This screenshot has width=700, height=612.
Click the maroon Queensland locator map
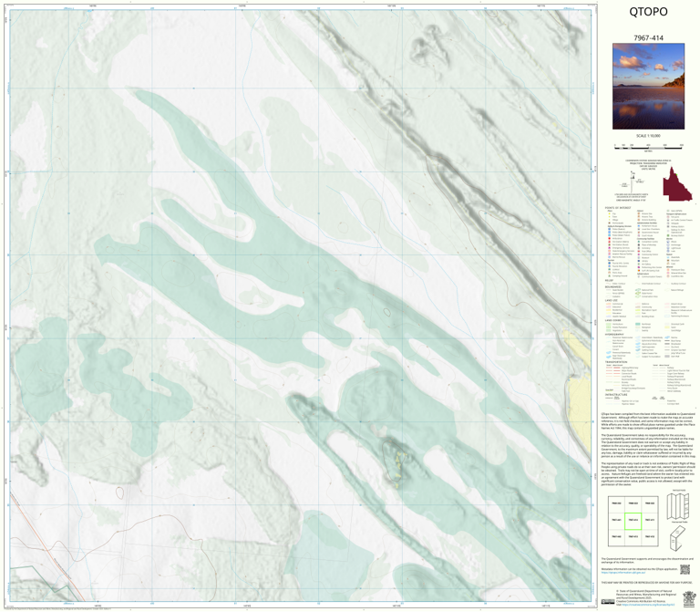(677, 184)
